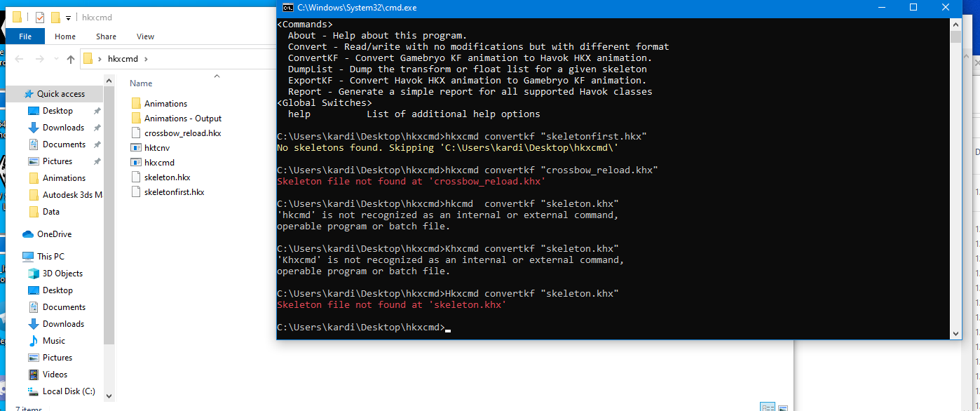
Task: Click the cmd.exe title bar icon
Action: (x=287, y=7)
